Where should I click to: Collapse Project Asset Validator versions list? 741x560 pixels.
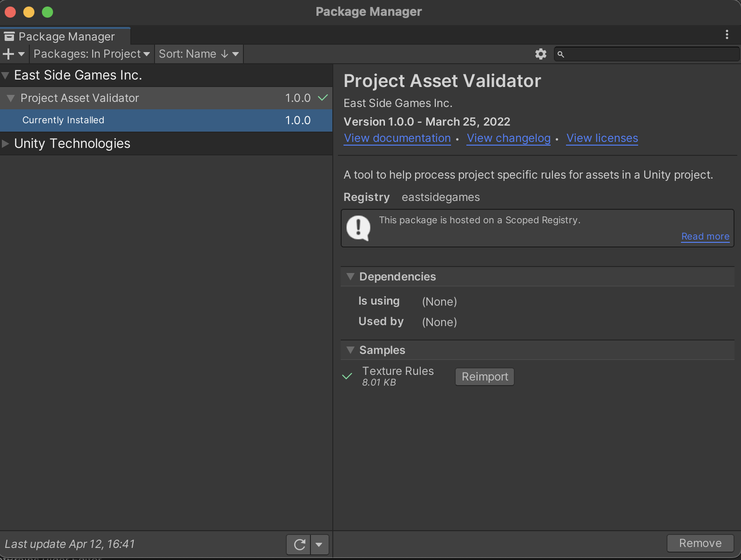pos(11,98)
